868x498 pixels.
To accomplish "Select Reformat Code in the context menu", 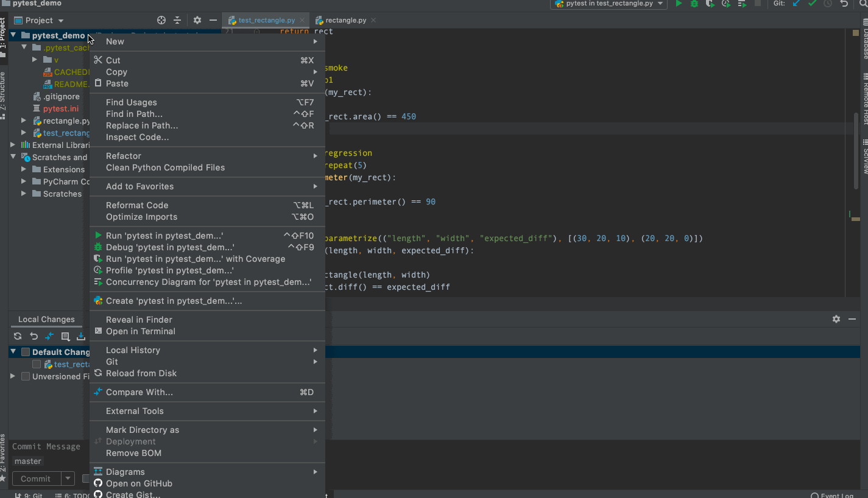I will click(x=207, y=205).
